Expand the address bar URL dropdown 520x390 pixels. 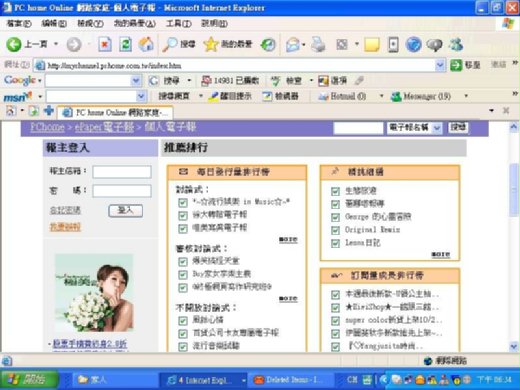(x=440, y=65)
